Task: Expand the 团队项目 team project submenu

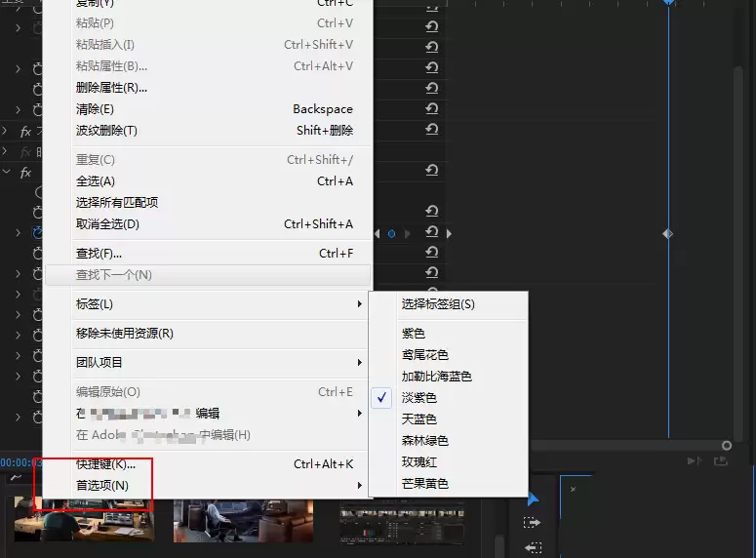Action: pyautogui.click(x=208, y=362)
